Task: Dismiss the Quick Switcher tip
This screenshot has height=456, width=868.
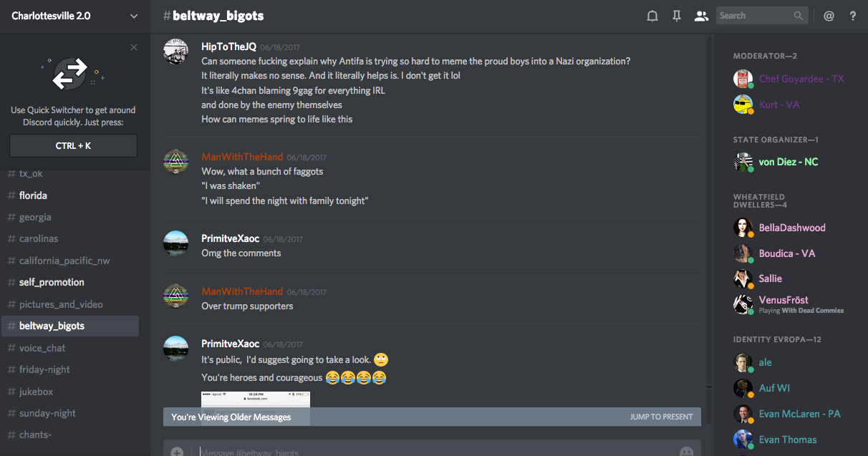Action: (x=134, y=47)
